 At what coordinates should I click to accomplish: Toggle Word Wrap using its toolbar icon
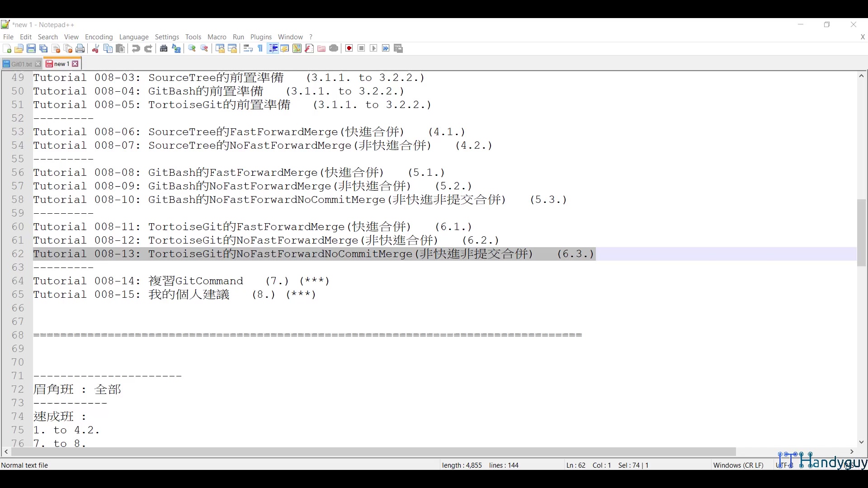point(248,48)
